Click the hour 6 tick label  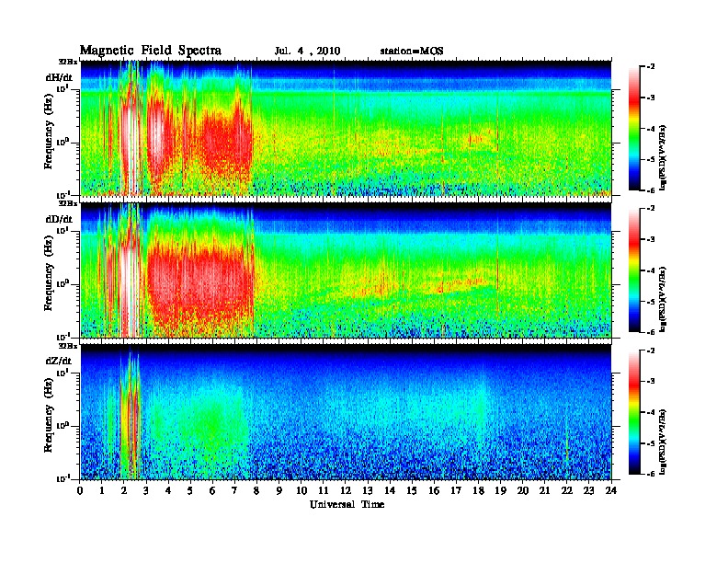click(x=212, y=490)
